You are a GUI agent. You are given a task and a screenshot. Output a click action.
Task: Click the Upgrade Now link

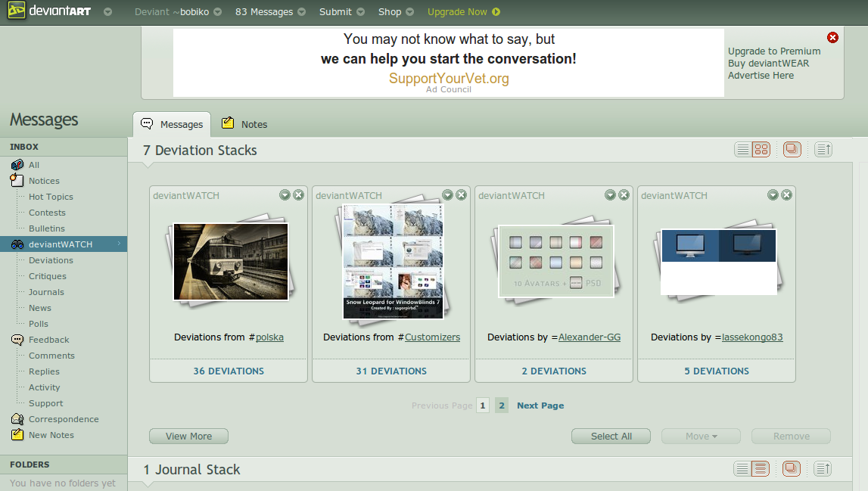(x=457, y=11)
